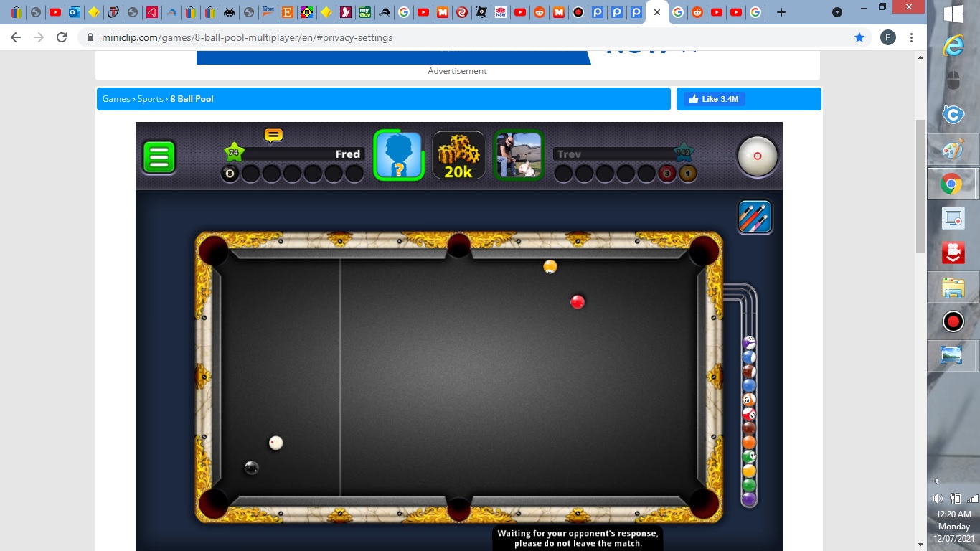Open the cue selection button

tap(755, 217)
